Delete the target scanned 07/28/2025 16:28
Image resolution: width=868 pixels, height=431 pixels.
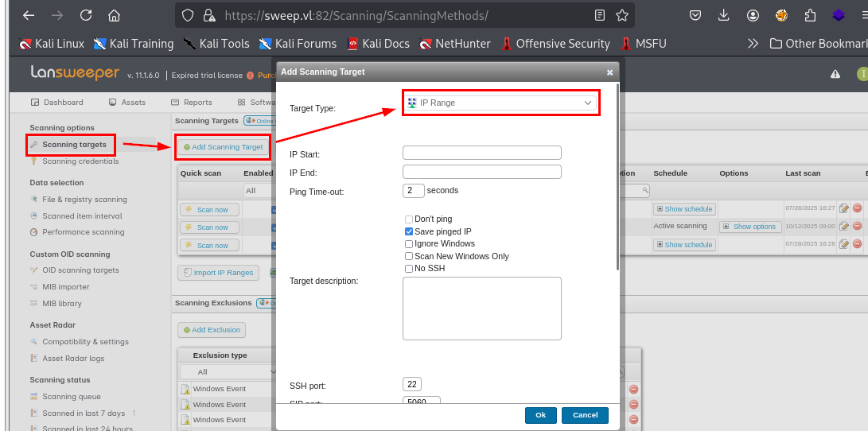tap(857, 244)
